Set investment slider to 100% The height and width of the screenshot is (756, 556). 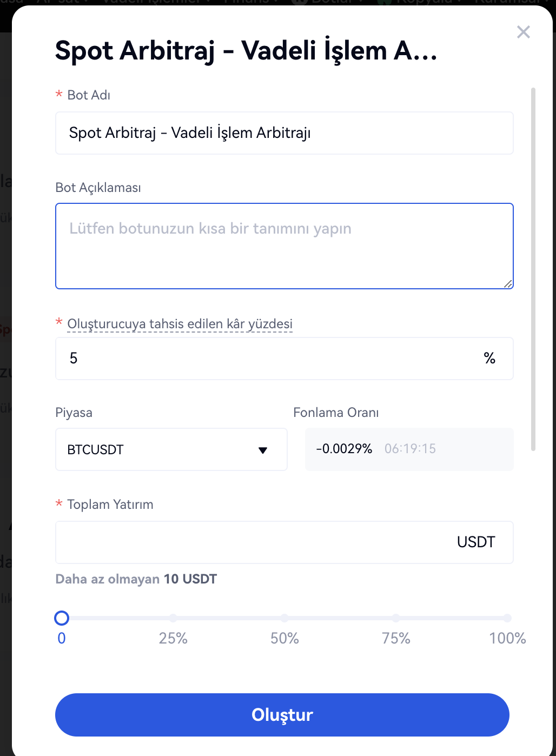click(x=507, y=618)
